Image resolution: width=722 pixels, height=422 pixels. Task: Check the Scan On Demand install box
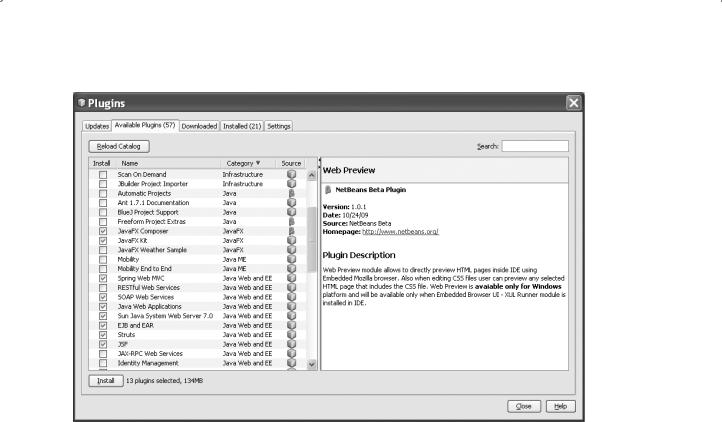[x=103, y=175]
